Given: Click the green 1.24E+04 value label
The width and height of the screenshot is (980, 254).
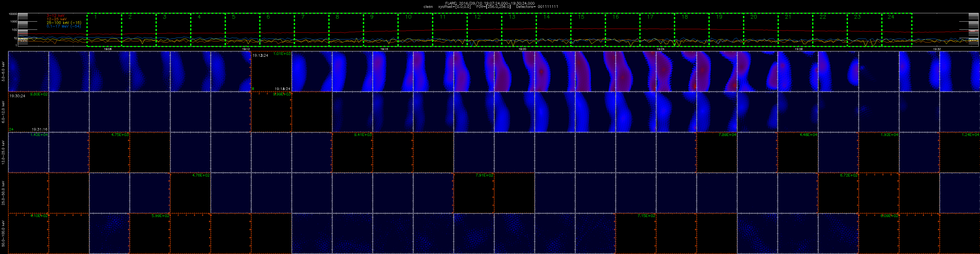Looking at the screenshot, I should 971,135.
